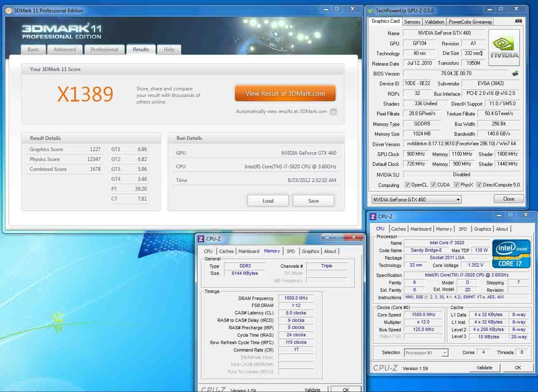Open Graphics tab in CPU-Z Memory window
The height and width of the screenshot is (392, 538).
(x=311, y=251)
